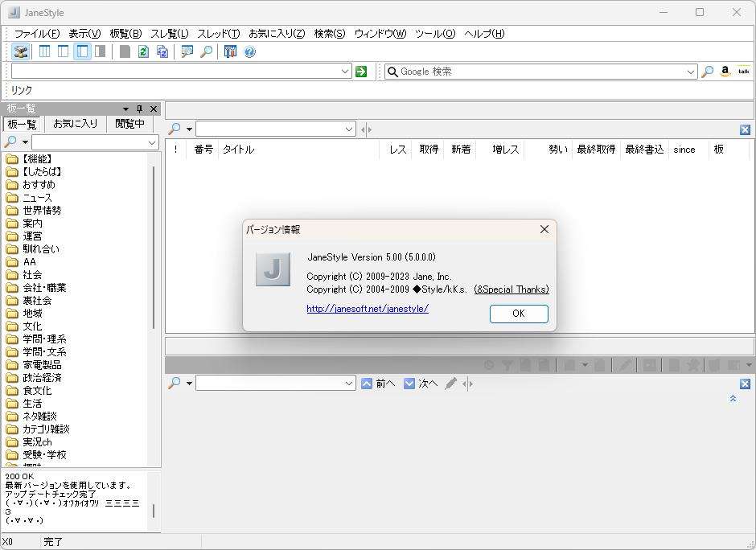Click the blue help question mark icon
The height and width of the screenshot is (550, 756).
point(249,51)
